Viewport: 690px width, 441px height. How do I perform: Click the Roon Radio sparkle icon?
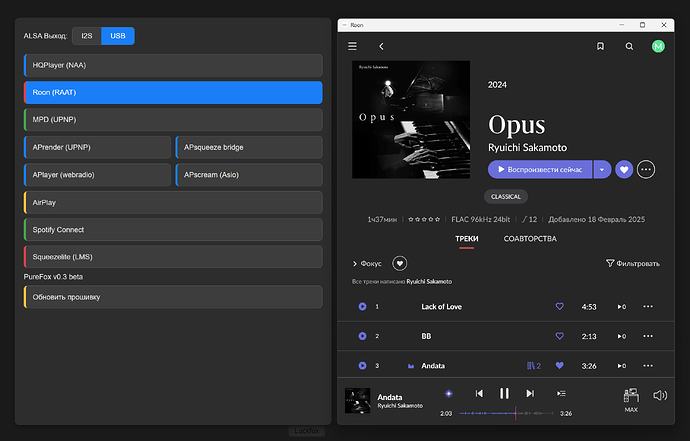point(449,393)
